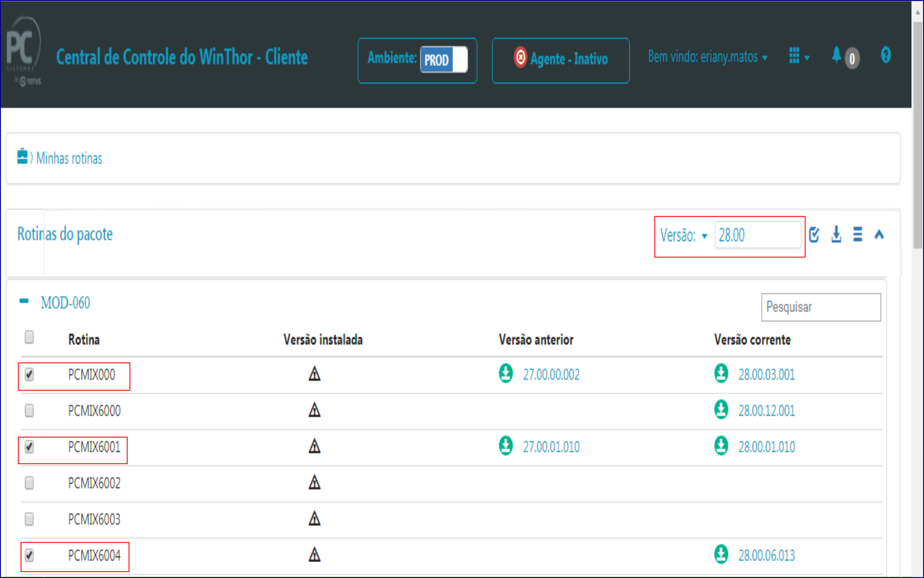Click version link 28.00.01.010
This screenshot has width=924, height=578.
pos(766,448)
